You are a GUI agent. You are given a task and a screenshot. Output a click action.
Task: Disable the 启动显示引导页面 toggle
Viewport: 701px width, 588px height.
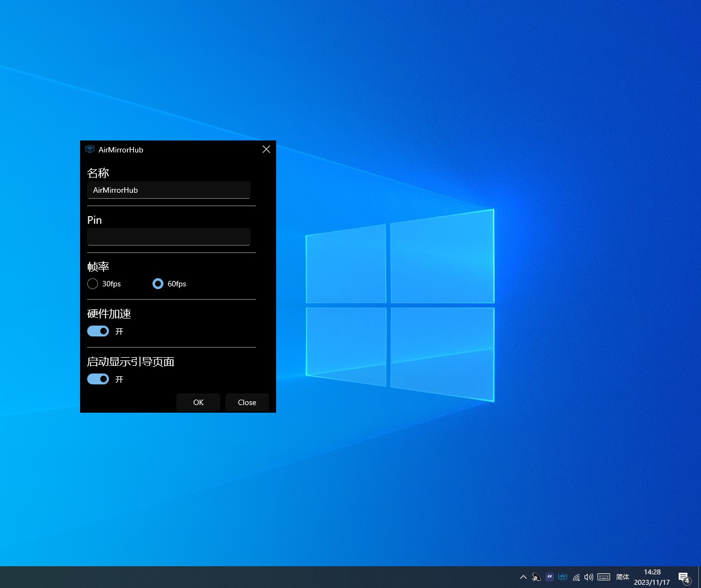pyautogui.click(x=98, y=379)
